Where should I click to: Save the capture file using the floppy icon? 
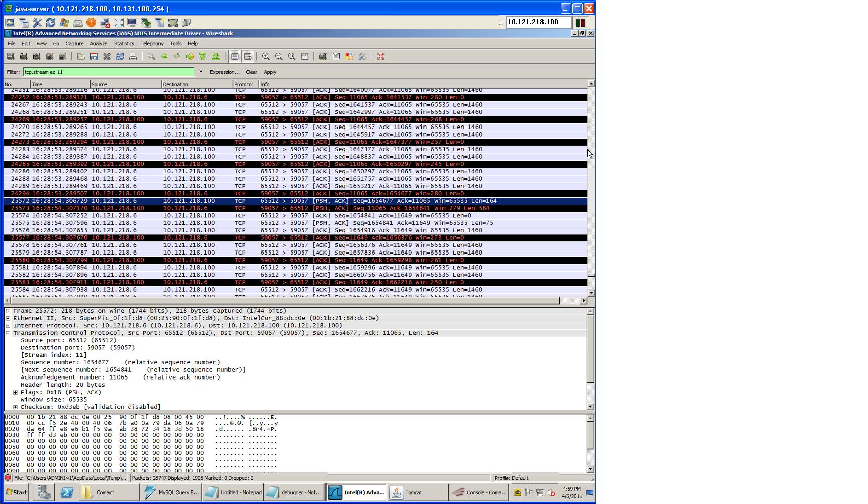tap(94, 57)
